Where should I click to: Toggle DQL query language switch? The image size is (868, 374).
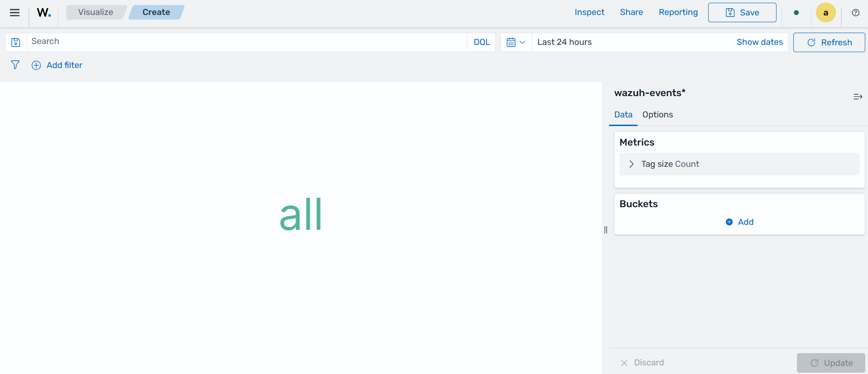coord(481,42)
